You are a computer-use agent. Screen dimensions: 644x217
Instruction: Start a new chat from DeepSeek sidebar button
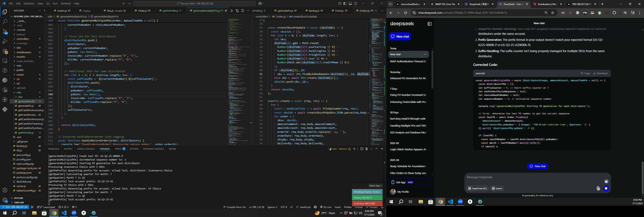pos(399,36)
